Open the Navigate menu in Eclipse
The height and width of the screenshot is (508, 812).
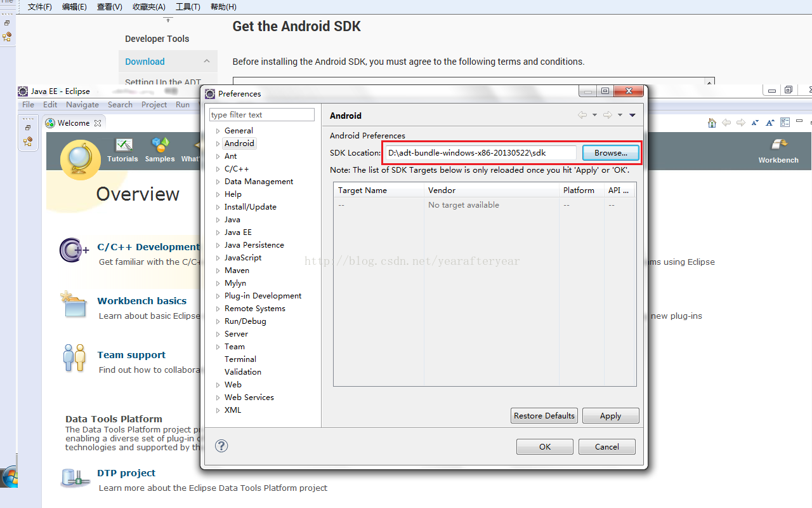pyautogui.click(x=82, y=105)
